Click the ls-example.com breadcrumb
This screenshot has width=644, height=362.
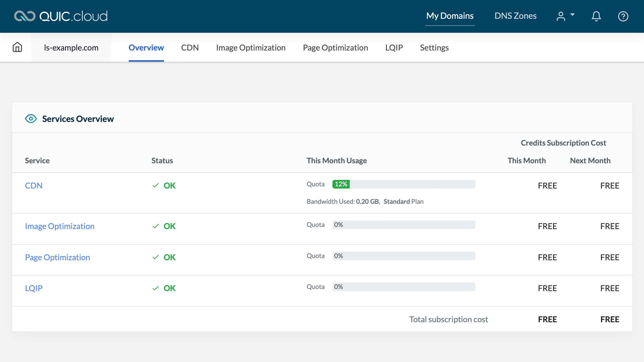(71, 48)
